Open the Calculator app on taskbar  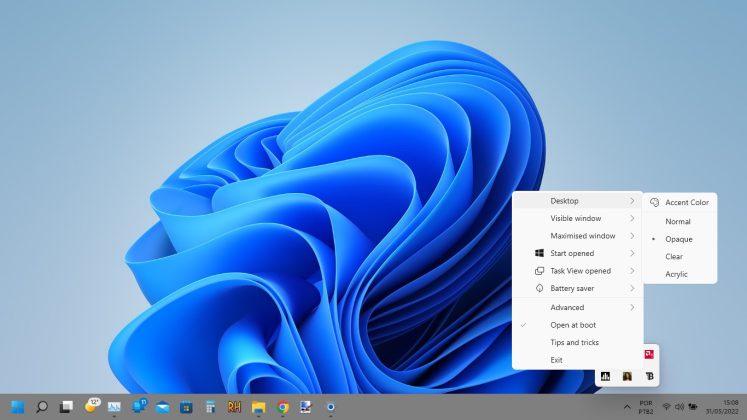(210, 407)
